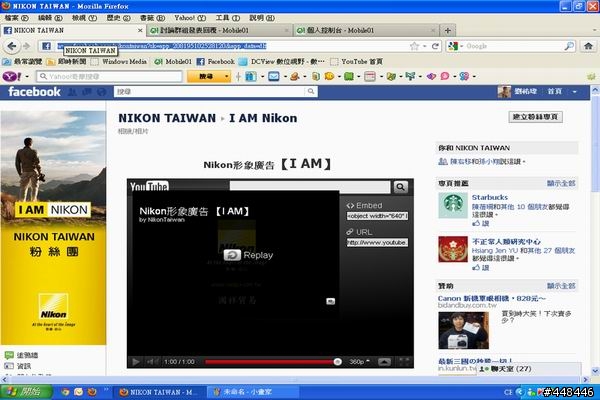
Task: Open the first Firefox menu (File)
Action: coord(16,18)
